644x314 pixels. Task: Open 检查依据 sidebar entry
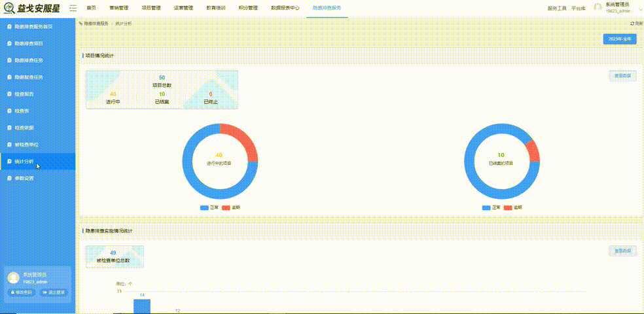coord(37,128)
